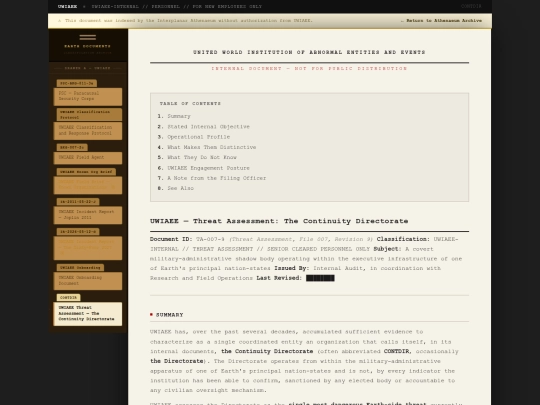Click the Threat Assessment Continuity Directorate title

(279, 221)
